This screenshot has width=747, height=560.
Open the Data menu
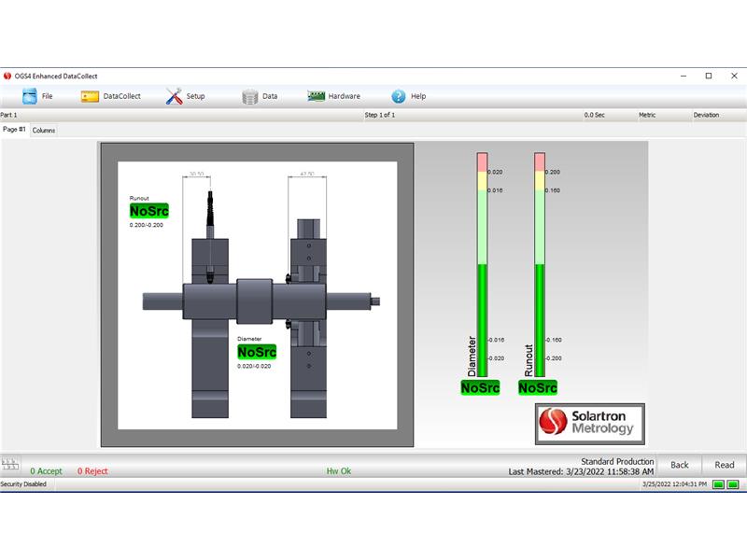click(260, 96)
